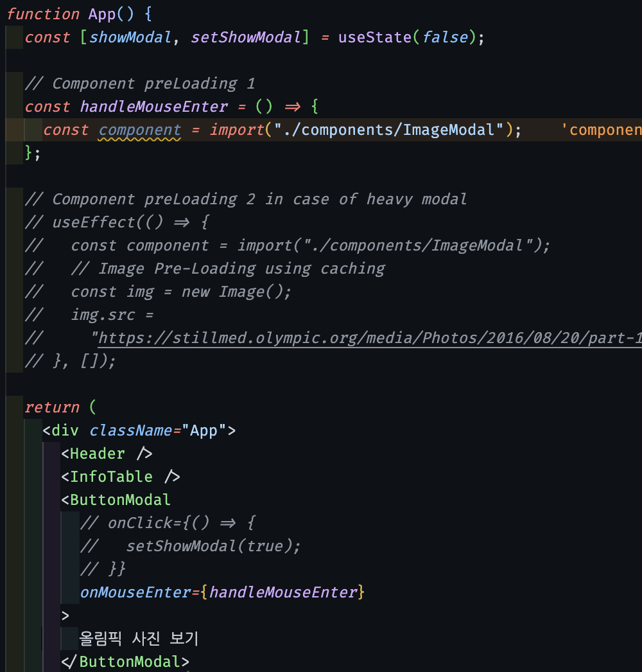Click the comment 'Component preLoading 1'

point(139,84)
